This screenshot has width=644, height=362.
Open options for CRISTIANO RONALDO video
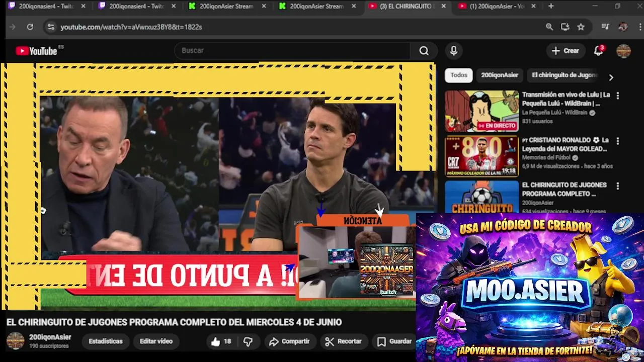pyautogui.click(x=617, y=141)
